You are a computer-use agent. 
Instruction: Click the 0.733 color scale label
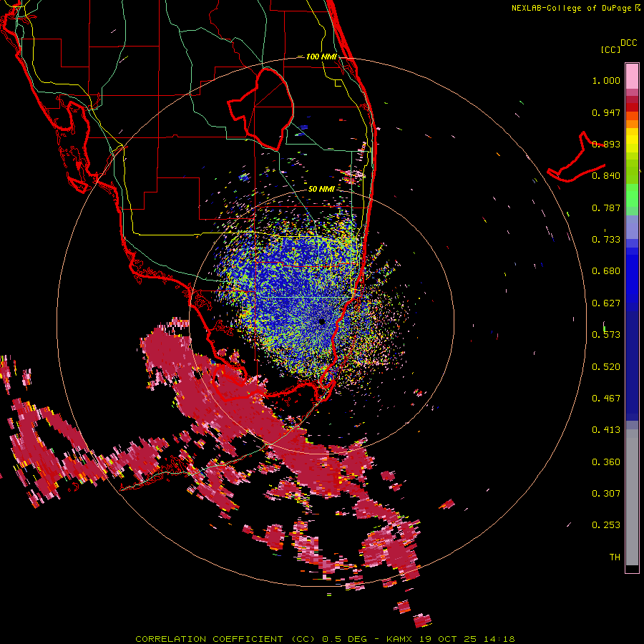click(606, 240)
